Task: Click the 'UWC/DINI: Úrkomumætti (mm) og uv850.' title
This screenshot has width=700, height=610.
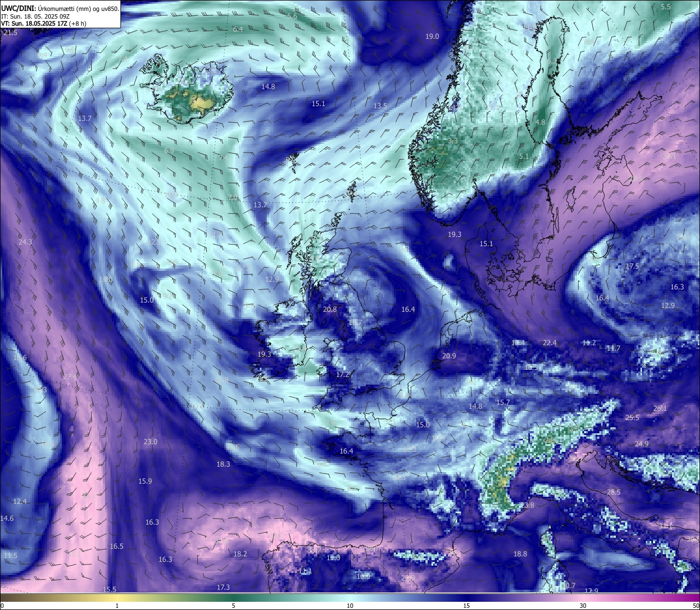Action: pyautogui.click(x=60, y=9)
